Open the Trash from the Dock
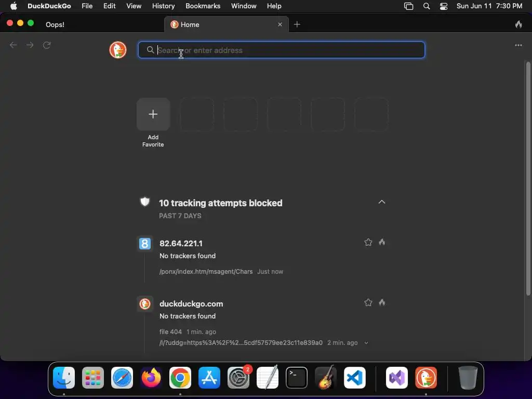532x399 pixels. tap(468, 378)
